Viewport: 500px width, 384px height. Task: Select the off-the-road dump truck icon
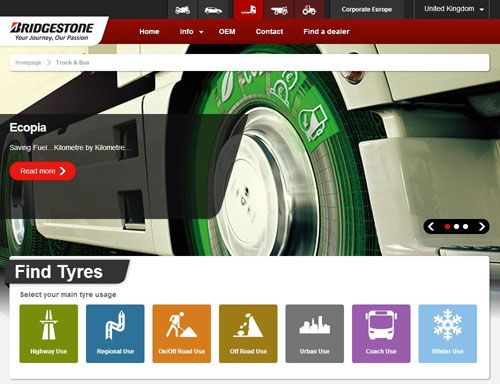click(279, 10)
